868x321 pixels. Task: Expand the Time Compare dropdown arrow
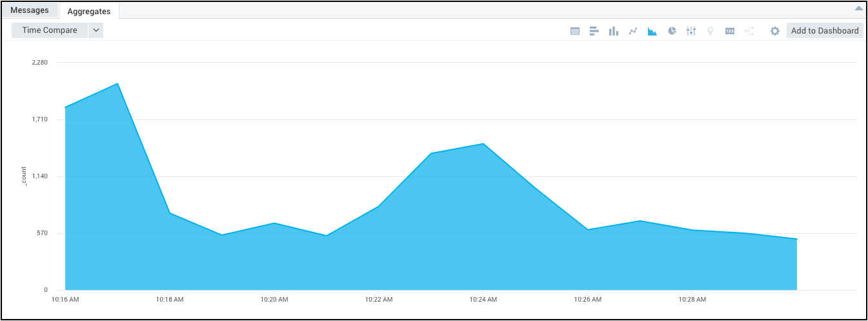pyautogui.click(x=96, y=30)
